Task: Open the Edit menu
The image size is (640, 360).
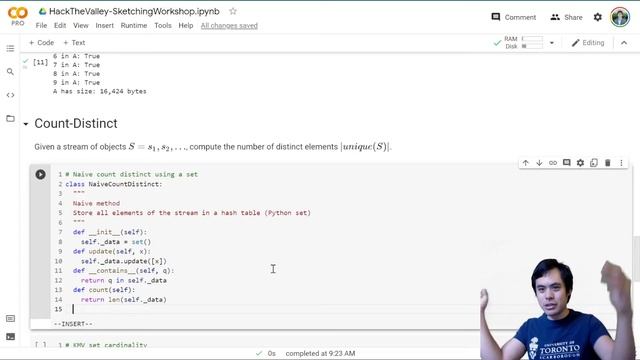Action: coord(60,25)
